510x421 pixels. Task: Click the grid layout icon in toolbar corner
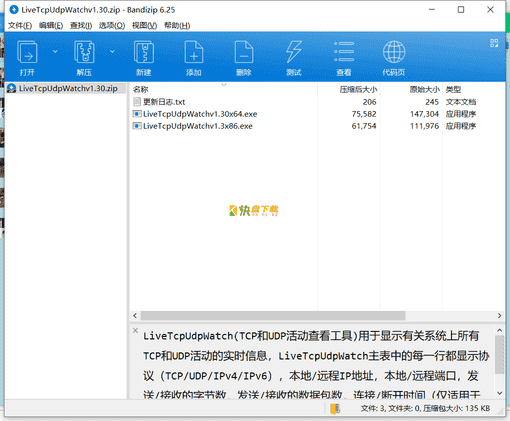coord(494,43)
